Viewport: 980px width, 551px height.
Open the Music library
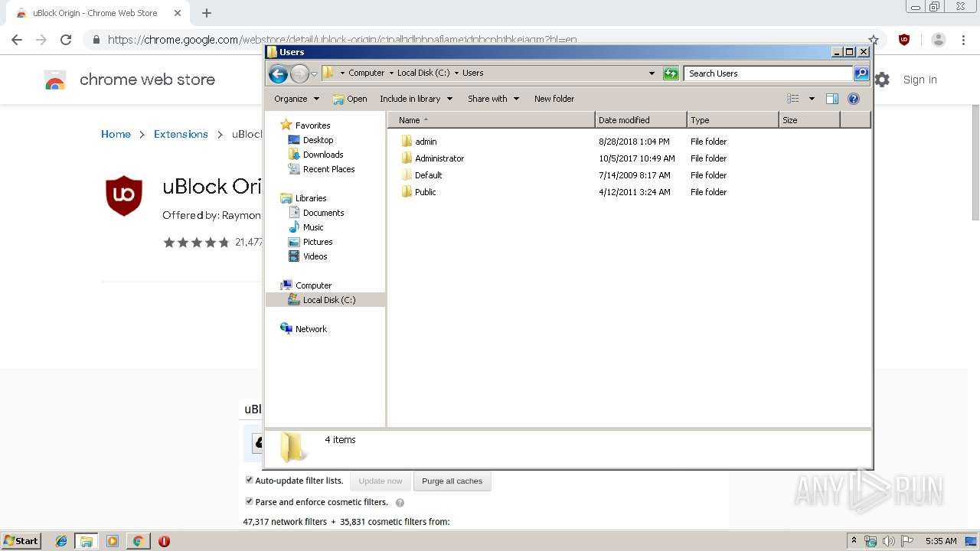[x=305, y=227]
